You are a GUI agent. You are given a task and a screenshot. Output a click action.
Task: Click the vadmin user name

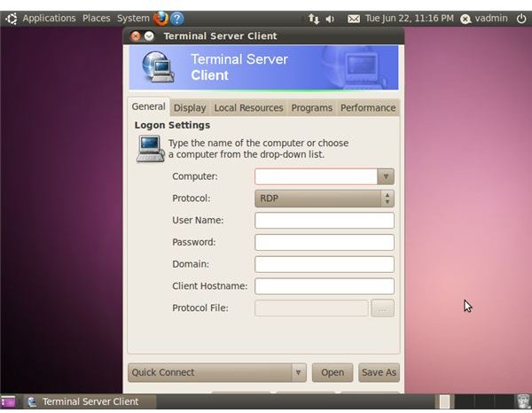pos(491,19)
